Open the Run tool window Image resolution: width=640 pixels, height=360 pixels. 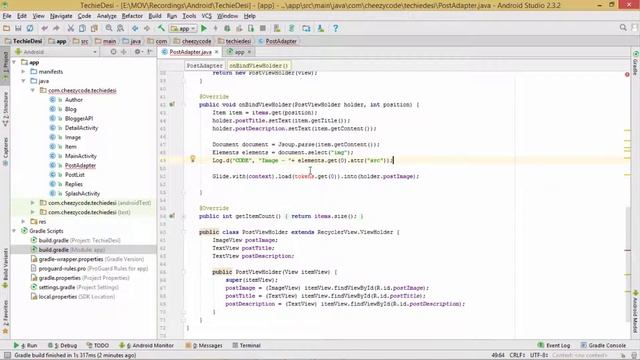(25, 345)
